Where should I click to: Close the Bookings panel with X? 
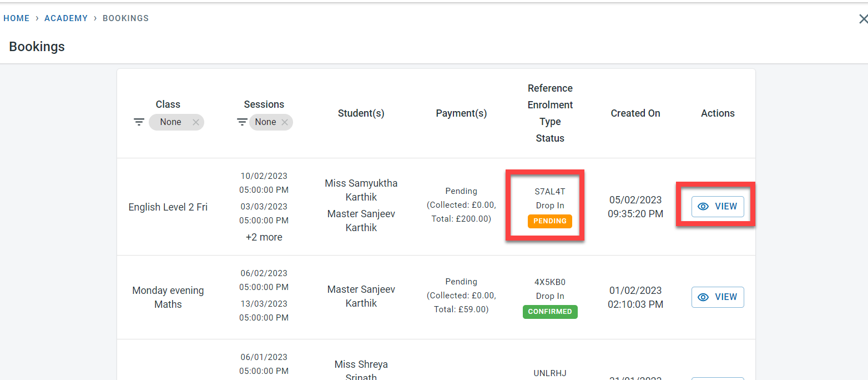click(863, 19)
